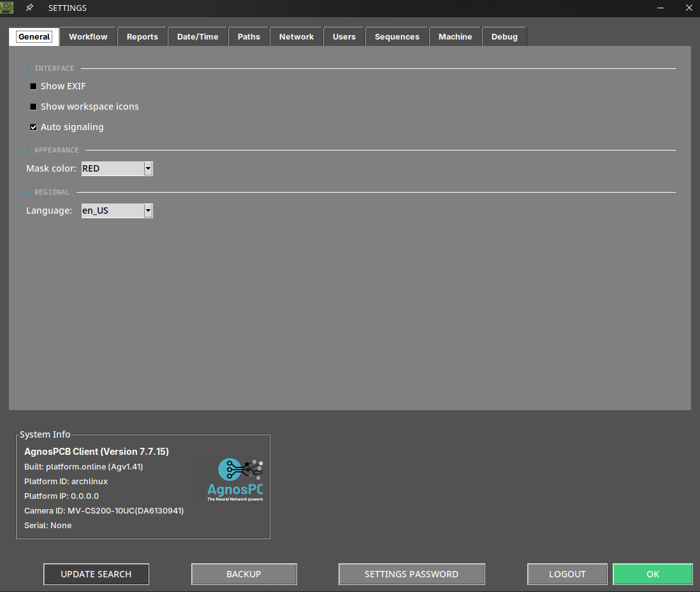Click the AgnosPCB logo image
This screenshot has height=592, width=700.
click(x=235, y=480)
